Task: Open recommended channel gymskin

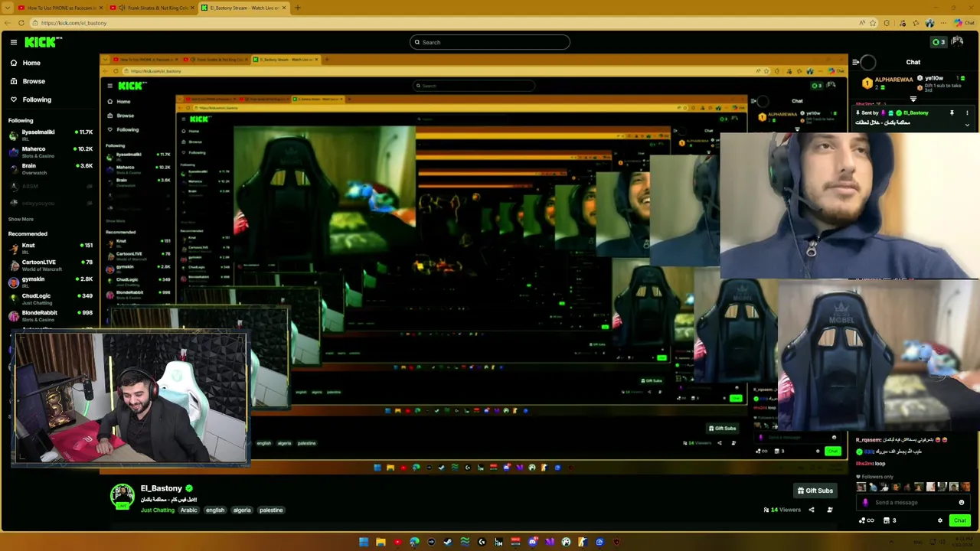Action: pyautogui.click(x=50, y=282)
